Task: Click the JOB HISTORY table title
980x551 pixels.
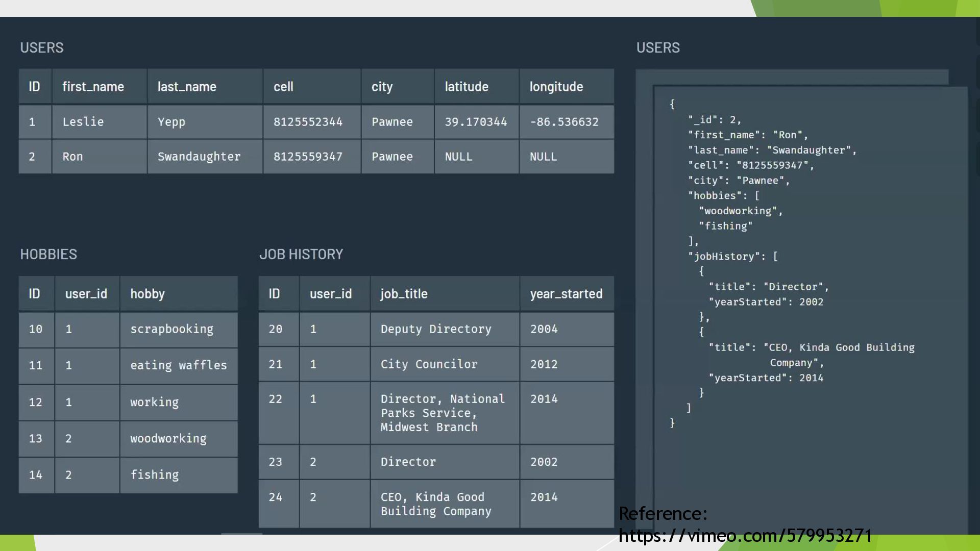Action: tap(301, 254)
